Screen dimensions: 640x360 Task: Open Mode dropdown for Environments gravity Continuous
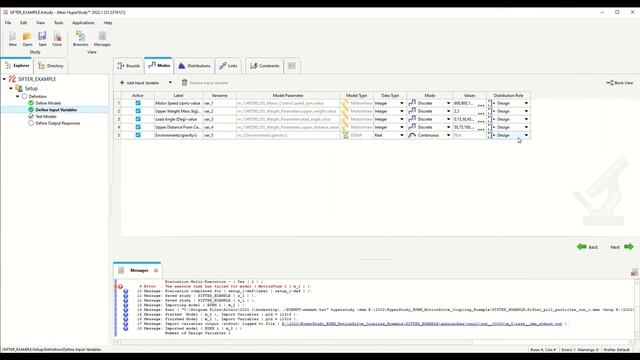click(x=448, y=135)
